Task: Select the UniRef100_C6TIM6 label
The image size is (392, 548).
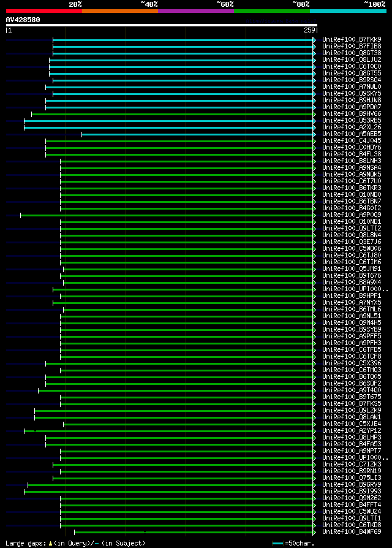Action: pos(352,262)
